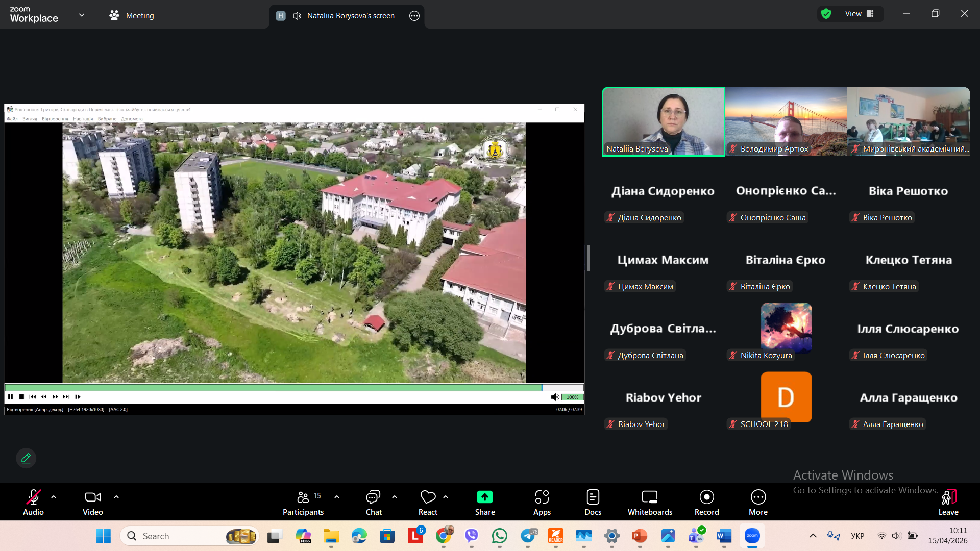Click the annotation pencil icon
Image resolution: width=980 pixels, height=551 pixels.
pos(26,458)
